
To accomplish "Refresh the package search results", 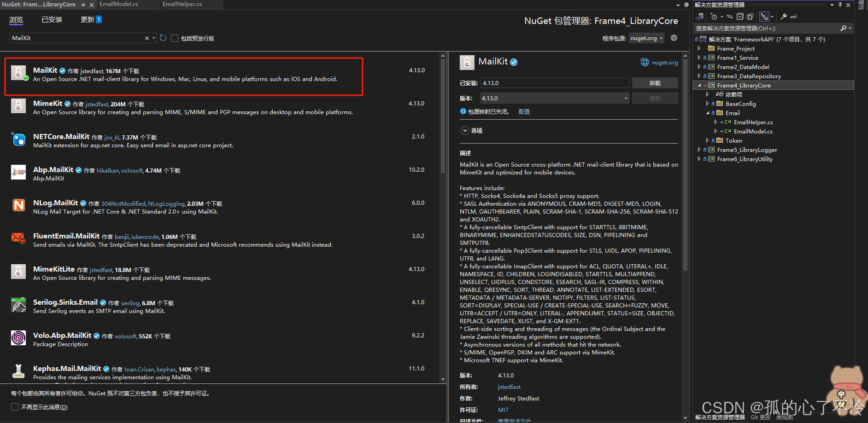I will click(163, 38).
